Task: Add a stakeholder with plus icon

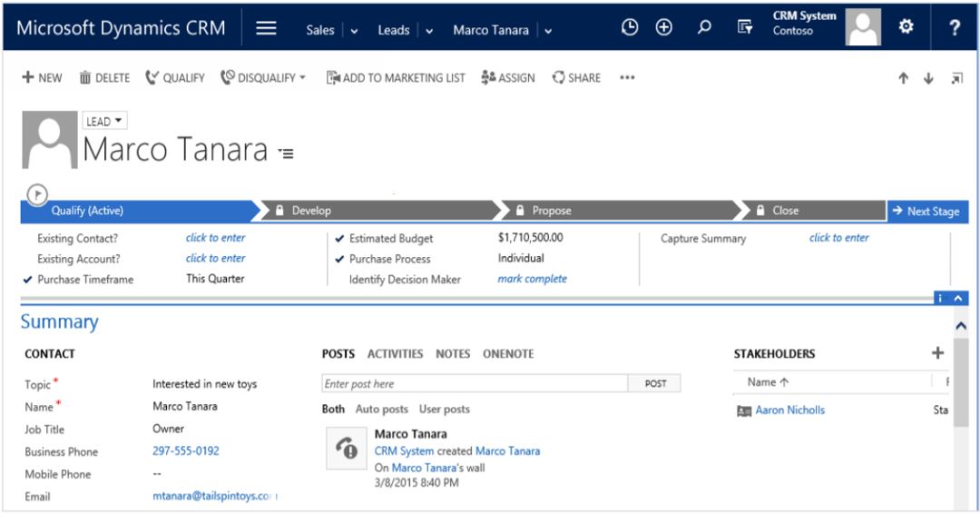Action: (x=937, y=352)
